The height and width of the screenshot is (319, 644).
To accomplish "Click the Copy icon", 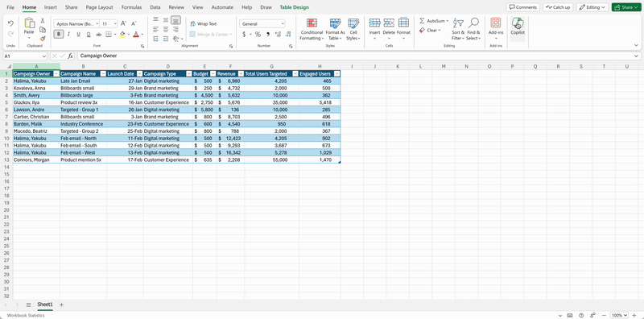I will pyautogui.click(x=43, y=30).
